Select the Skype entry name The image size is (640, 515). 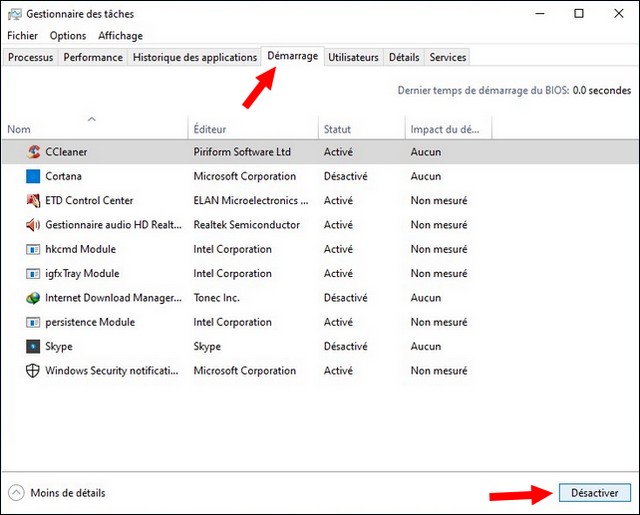coord(59,346)
